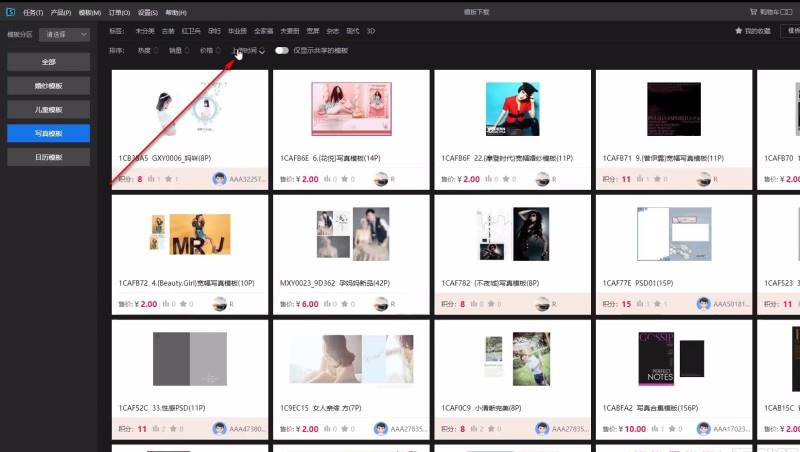Open the 1CAF0C9 template thumbnail
Image resolution: width=800 pixels, height=452 pixels.
pos(516,359)
